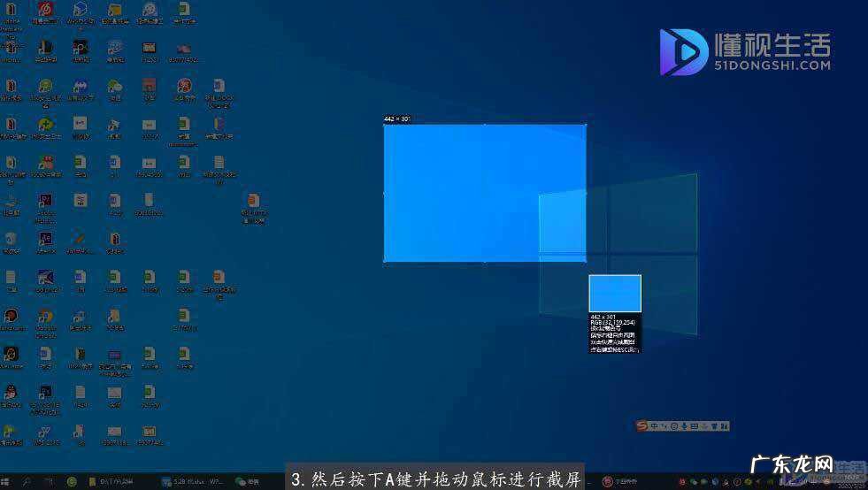Click inside the bright blue capture selection

tap(485, 193)
